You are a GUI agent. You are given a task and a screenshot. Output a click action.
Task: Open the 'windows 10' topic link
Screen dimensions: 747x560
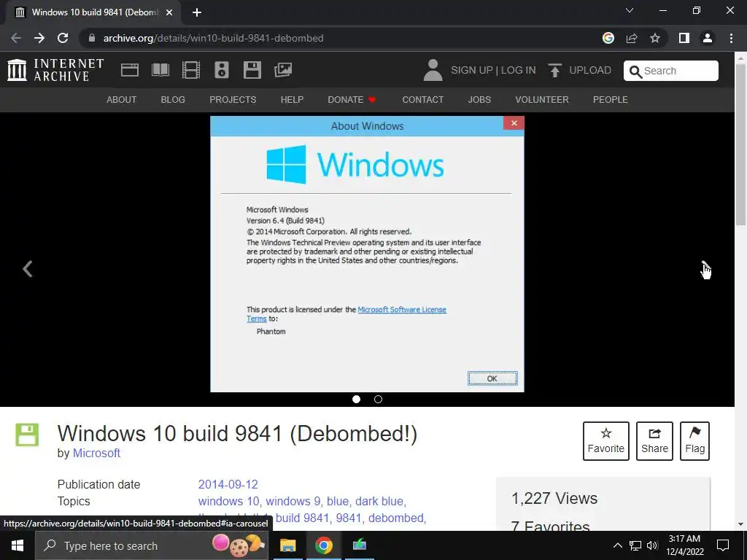tap(228, 501)
